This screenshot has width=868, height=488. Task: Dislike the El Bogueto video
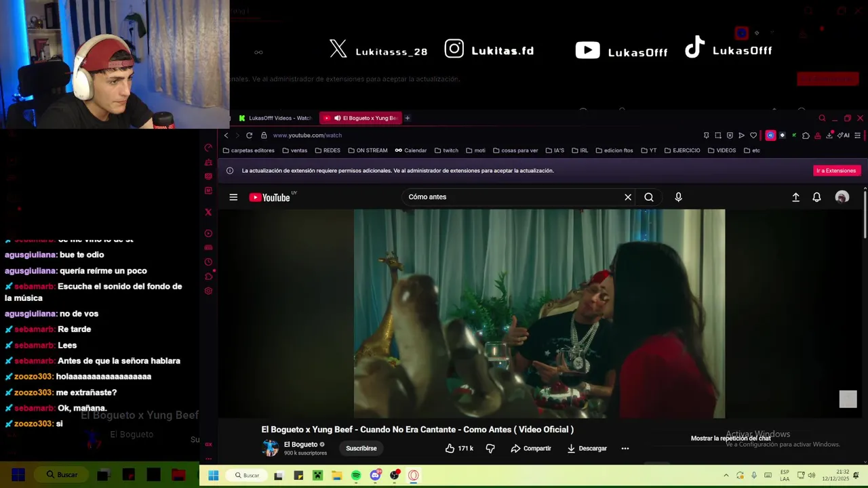click(490, 448)
